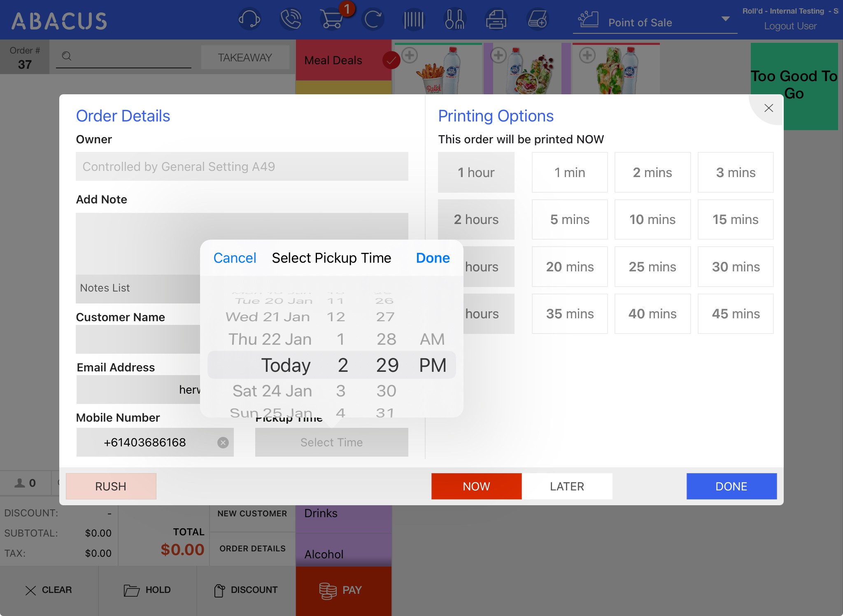Open the Select Time pickup field
The image size is (843, 616).
[x=331, y=442]
